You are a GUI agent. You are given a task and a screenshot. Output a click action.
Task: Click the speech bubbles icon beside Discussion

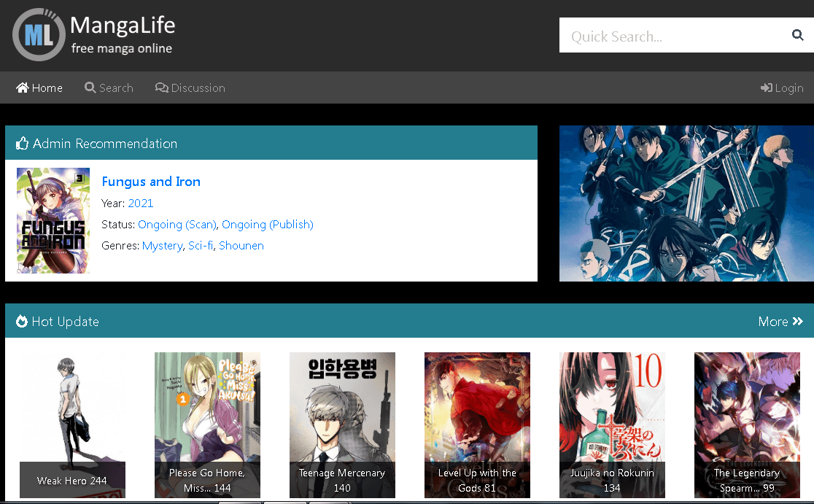coord(161,88)
